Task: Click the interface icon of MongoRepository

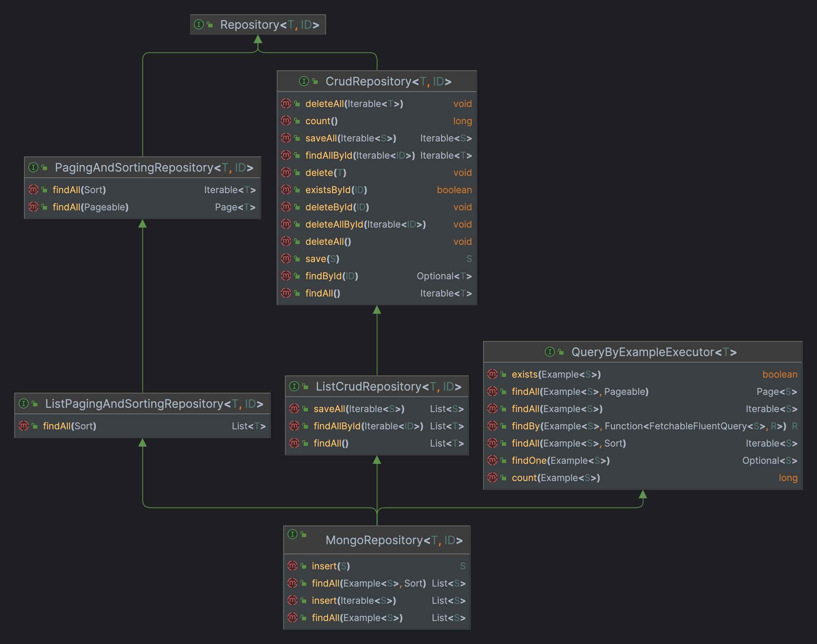Action: 293,534
